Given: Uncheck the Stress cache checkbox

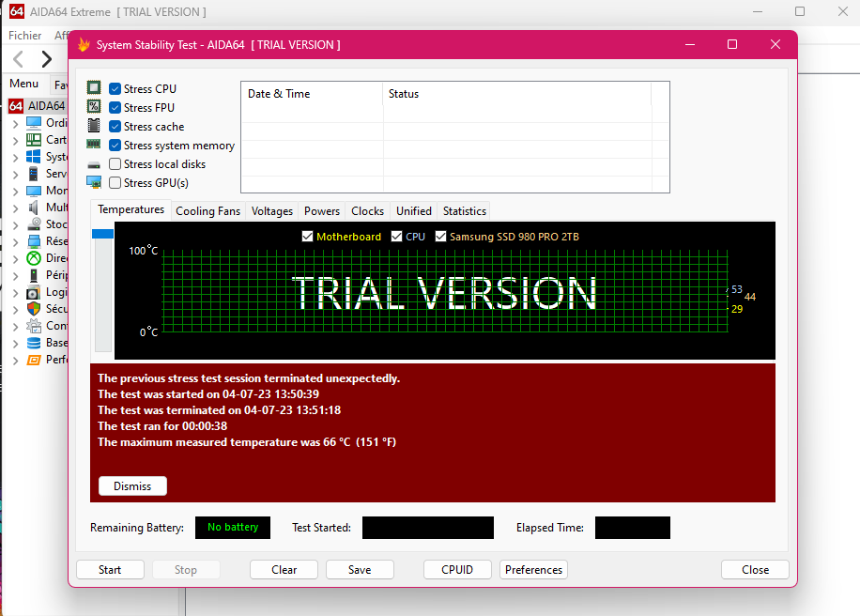Looking at the screenshot, I should tap(115, 126).
